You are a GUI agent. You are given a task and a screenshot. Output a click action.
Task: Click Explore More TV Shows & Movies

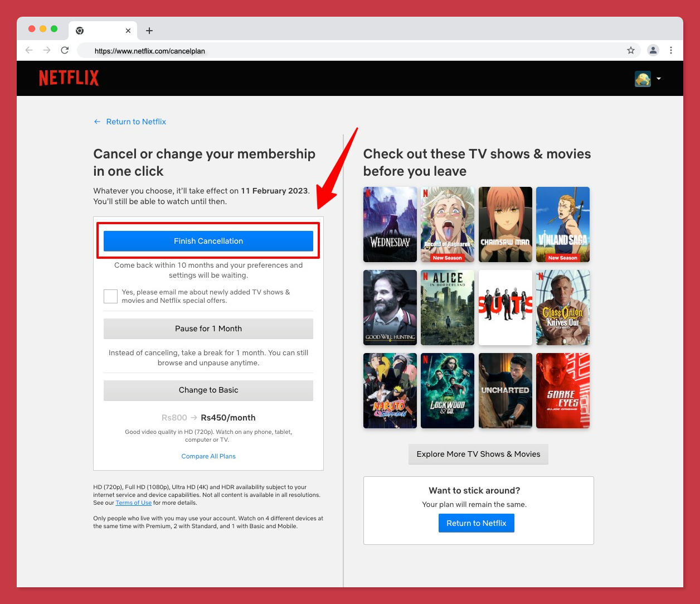[x=478, y=454]
